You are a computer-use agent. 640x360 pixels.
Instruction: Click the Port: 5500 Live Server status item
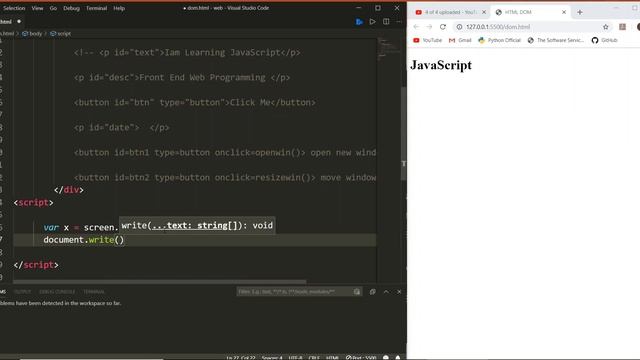pyautogui.click(x=361, y=358)
